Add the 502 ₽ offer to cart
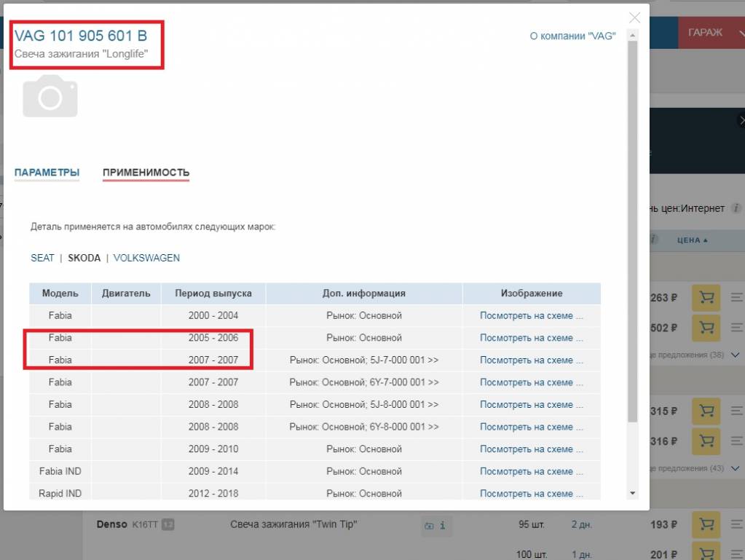 pos(706,328)
